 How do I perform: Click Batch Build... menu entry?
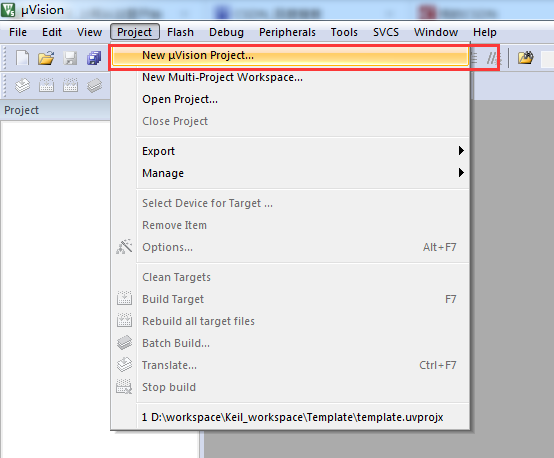tap(290, 343)
